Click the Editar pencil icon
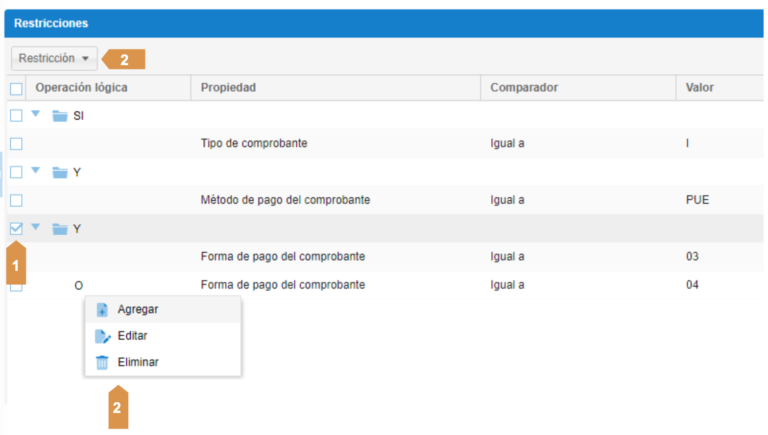The image size is (768, 435). pyautogui.click(x=102, y=337)
